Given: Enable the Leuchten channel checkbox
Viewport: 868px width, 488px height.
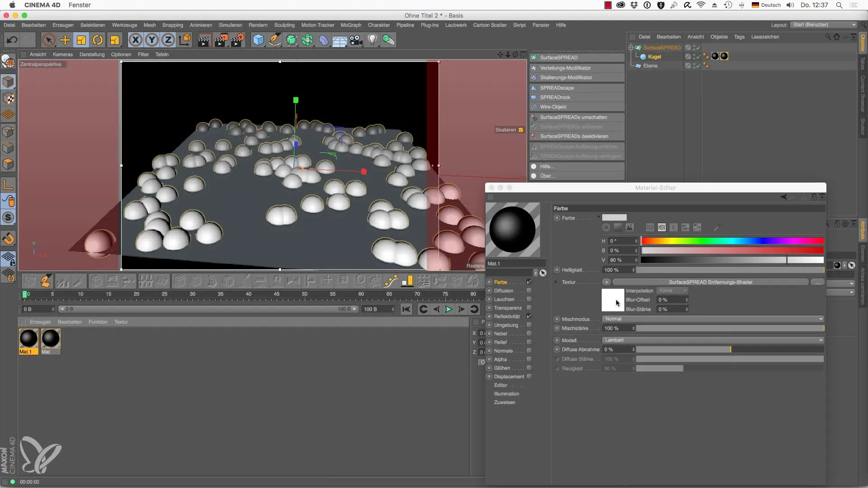Looking at the screenshot, I should point(529,299).
